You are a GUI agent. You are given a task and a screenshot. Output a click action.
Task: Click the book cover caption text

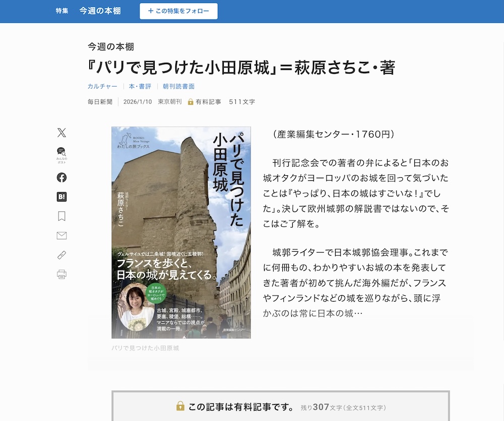[x=145, y=348]
